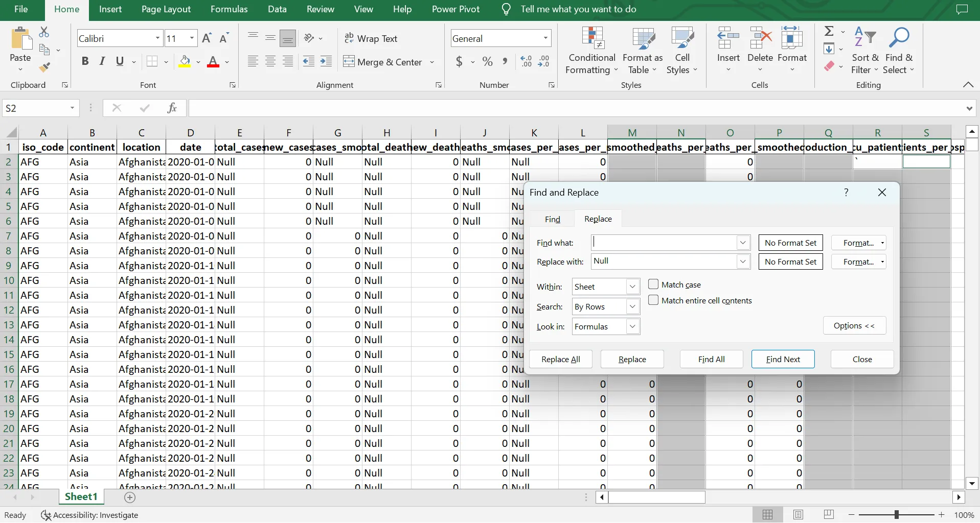
Task: Click the Format Painter brush icon
Action: click(x=44, y=67)
